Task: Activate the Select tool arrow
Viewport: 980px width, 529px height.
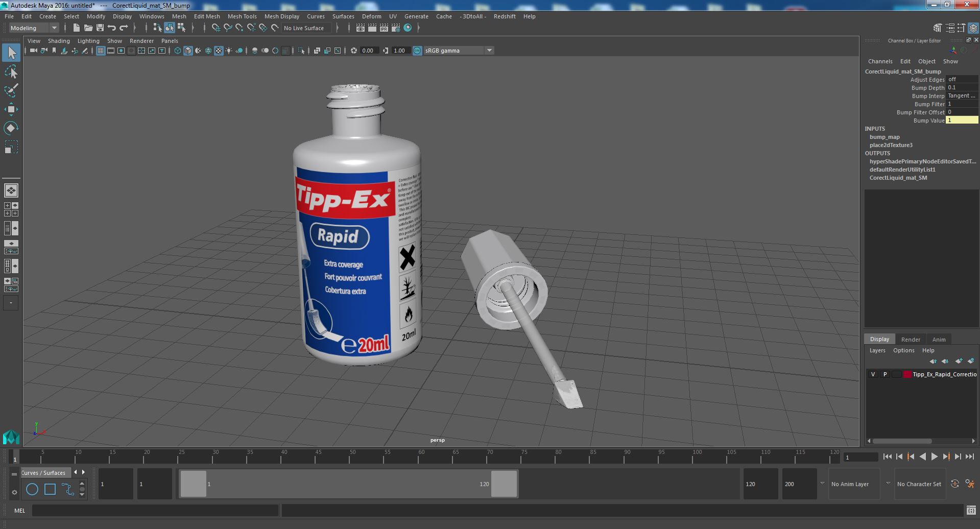Action: pyautogui.click(x=11, y=52)
